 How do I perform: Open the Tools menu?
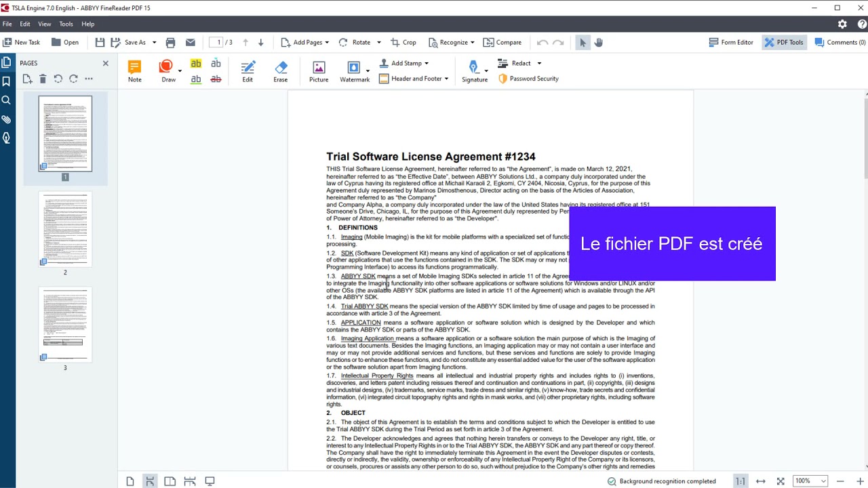click(66, 24)
